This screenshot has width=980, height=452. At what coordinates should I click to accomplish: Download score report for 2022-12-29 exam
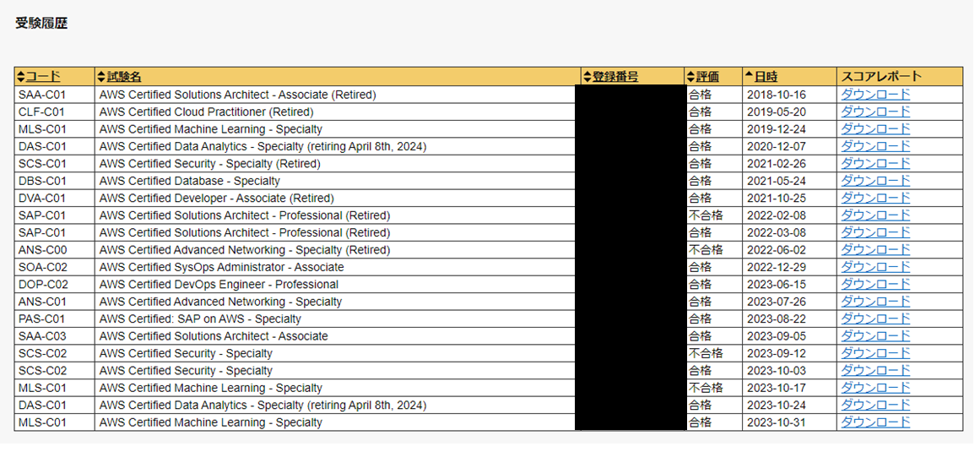click(875, 267)
